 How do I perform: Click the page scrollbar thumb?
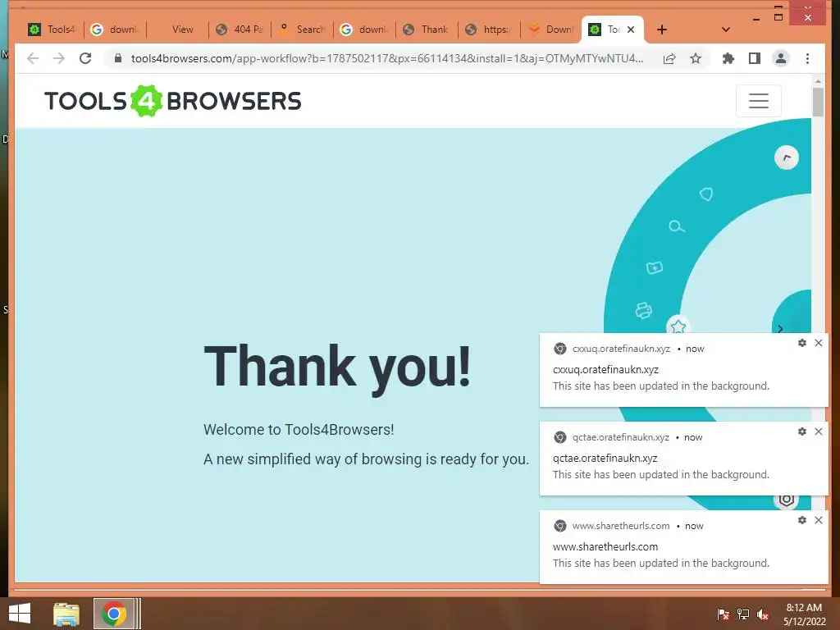tap(818, 102)
